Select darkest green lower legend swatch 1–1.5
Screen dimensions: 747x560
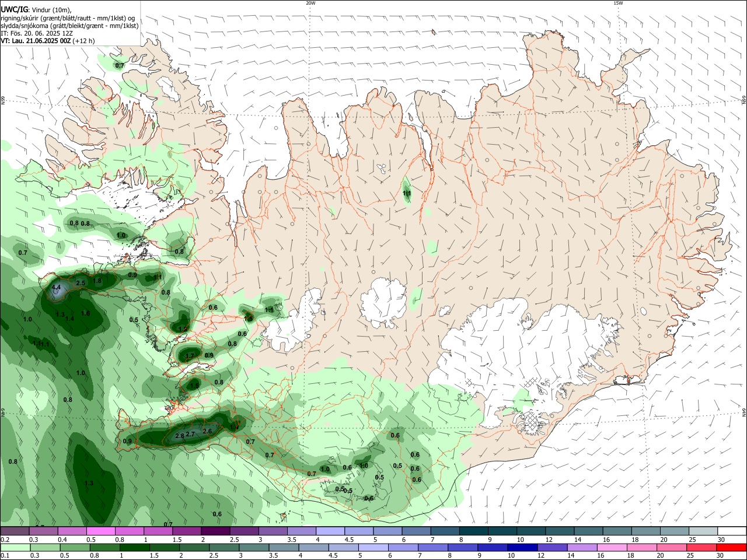coord(135,547)
